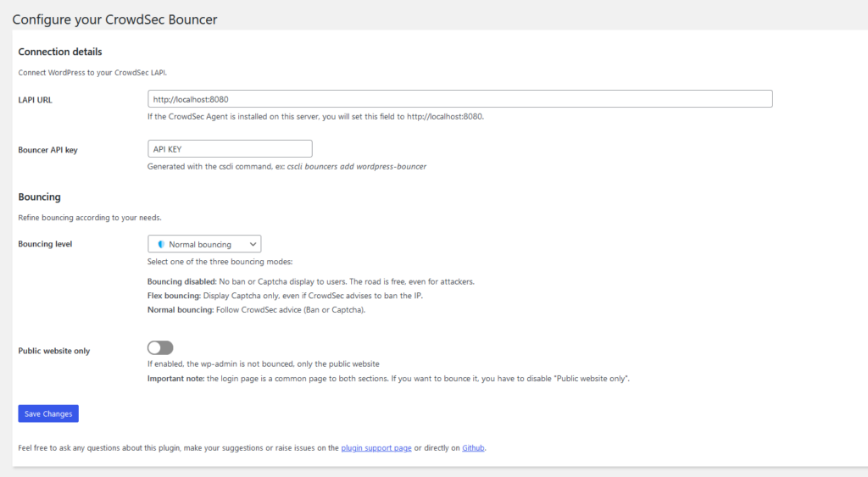868x477 pixels.
Task: Click the Bouncer API key label
Action: click(x=47, y=150)
